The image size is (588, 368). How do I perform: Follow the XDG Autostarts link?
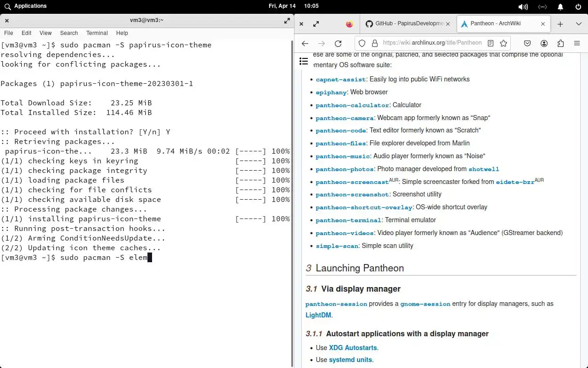pos(353,348)
